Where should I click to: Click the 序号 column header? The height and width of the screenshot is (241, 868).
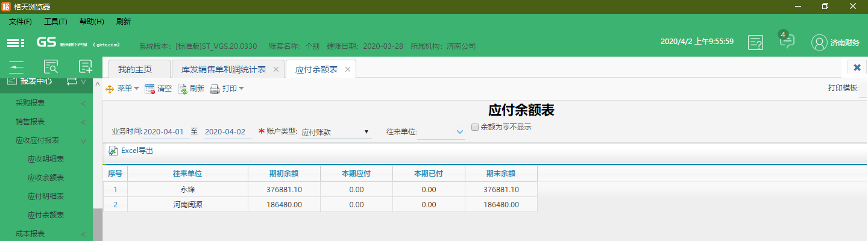tap(115, 173)
